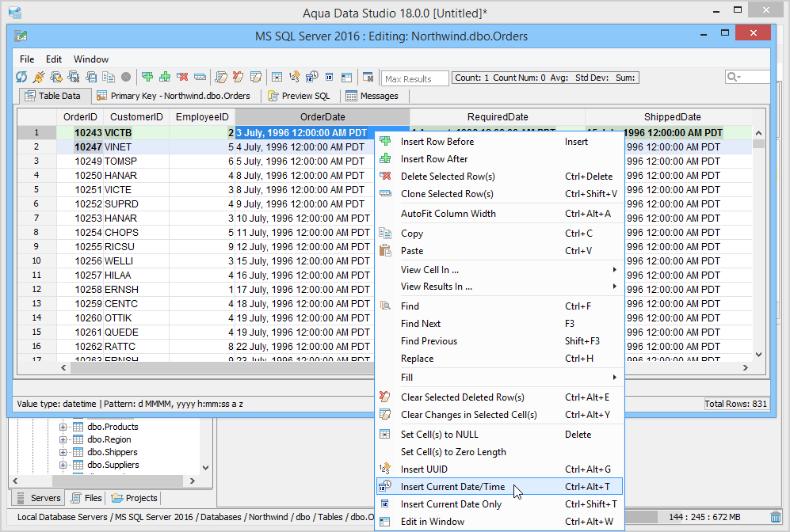Image resolution: width=790 pixels, height=532 pixels.
Task: Click the magnifier search icon in toolbar
Action: [734, 77]
